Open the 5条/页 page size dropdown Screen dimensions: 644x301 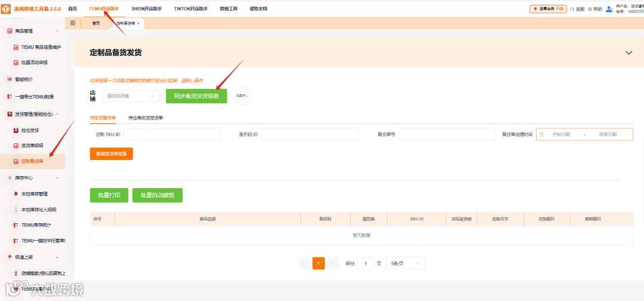406,263
